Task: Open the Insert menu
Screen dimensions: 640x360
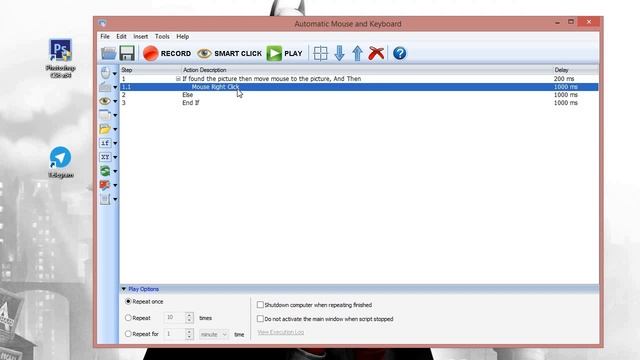Action: pos(140,36)
